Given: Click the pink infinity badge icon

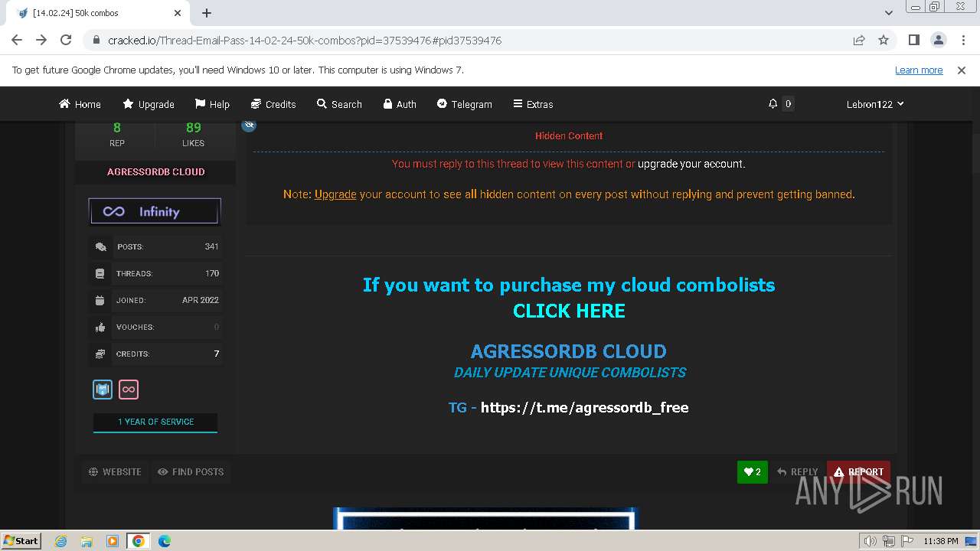Looking at the screenshot, I should pyautogui.click(x=129, y=390).
